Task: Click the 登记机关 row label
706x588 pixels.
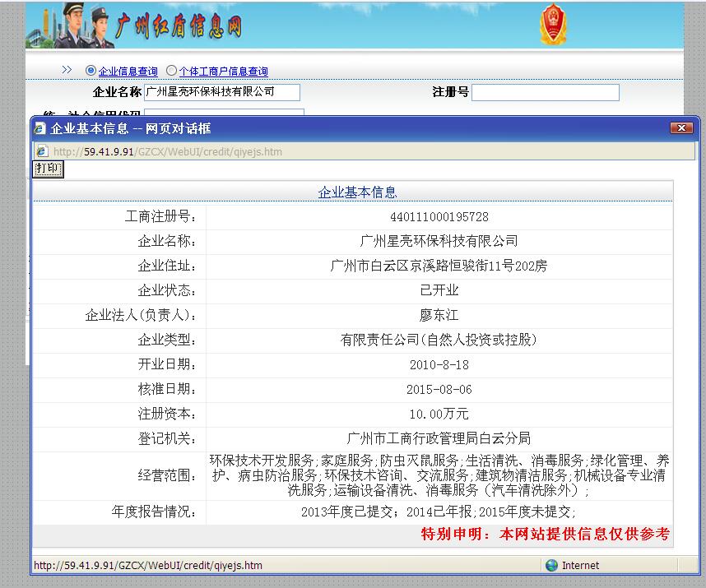Action: 166,438
